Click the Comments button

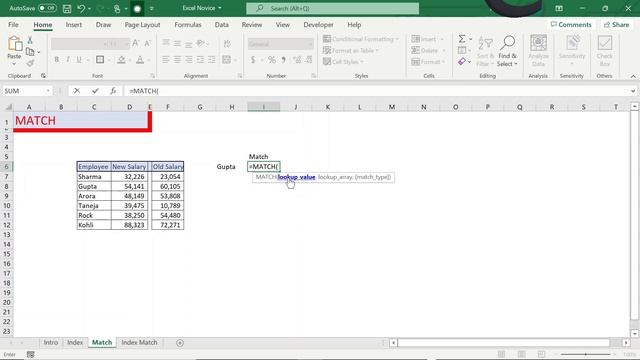pyautogui.click(x=571, y=25)
